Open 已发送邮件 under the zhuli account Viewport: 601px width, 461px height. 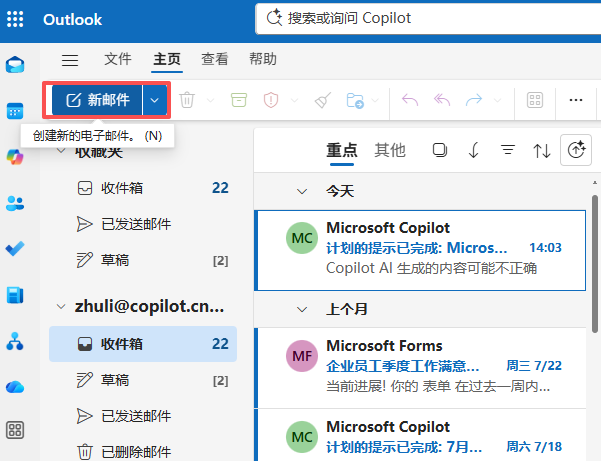click(143, 416)
